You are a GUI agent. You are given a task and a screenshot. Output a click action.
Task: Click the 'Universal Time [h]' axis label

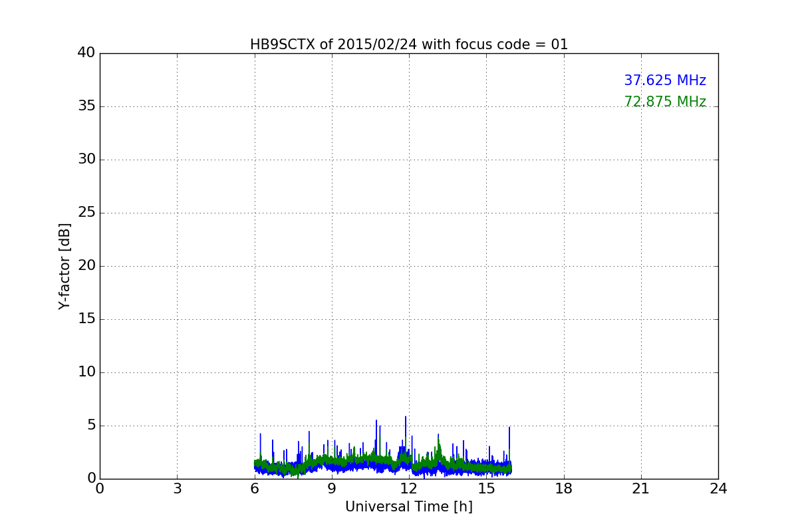click(x=409, y=507)
